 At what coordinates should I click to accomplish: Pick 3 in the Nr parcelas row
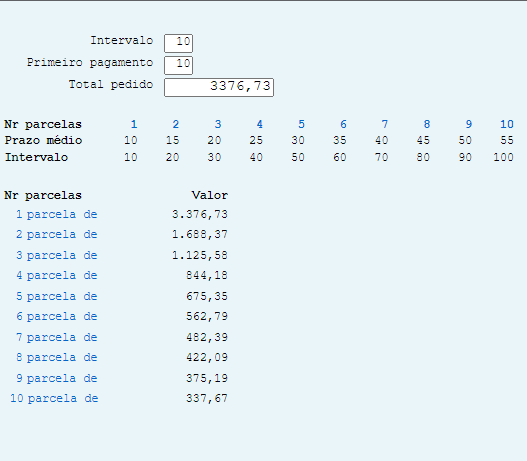218,124
